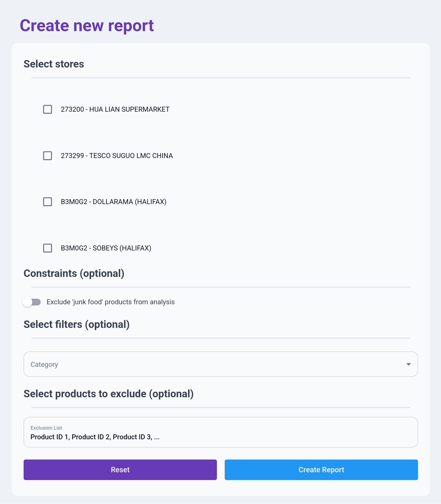Click the 'Select stores' section heading
The image size is (441, 504).
[54, 64]
